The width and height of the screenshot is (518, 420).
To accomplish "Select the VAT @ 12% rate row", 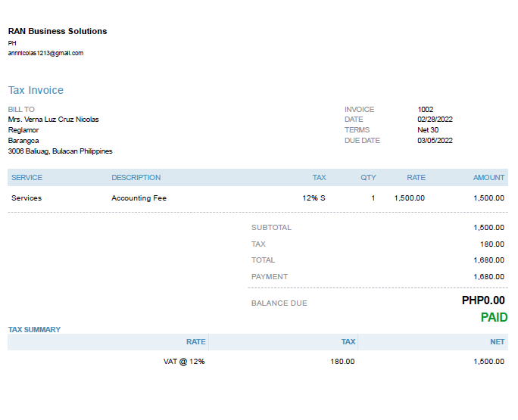I will click(184, 362).
